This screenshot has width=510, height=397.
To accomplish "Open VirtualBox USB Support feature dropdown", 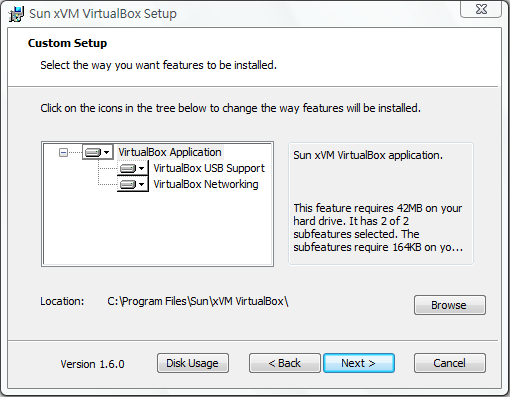I will click(x=133, y=168).
